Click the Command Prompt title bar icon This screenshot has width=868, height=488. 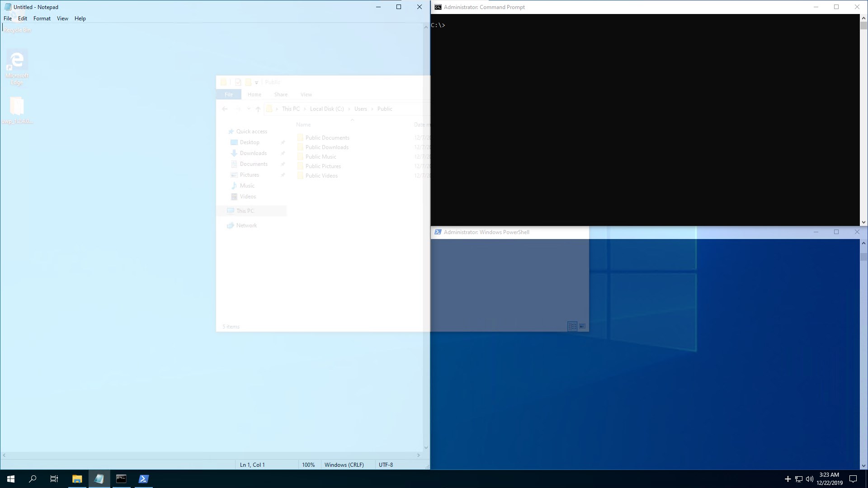click(x=438, y=7)
